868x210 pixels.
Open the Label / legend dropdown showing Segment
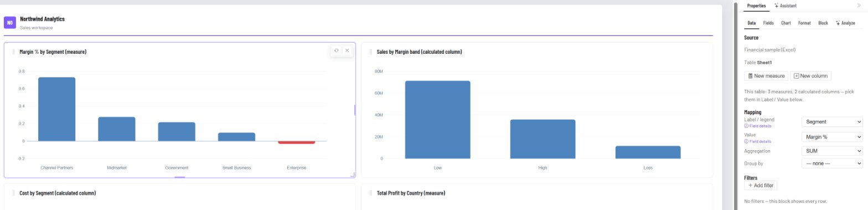pos(832,121)
